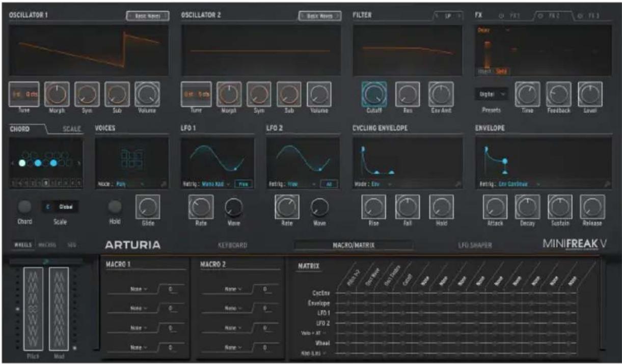This screenshot has width=622, height=364.
Task: Open the wrench settings in Voices display
Action: 164,183
